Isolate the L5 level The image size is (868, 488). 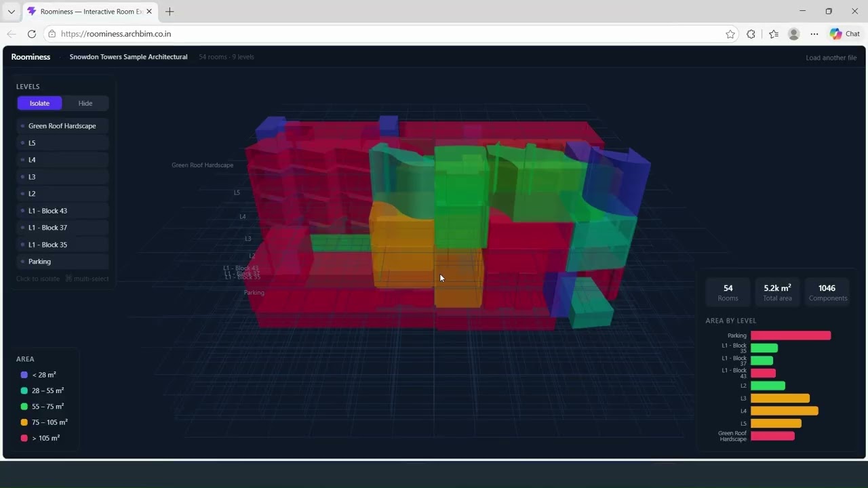(x=62, y=143)
